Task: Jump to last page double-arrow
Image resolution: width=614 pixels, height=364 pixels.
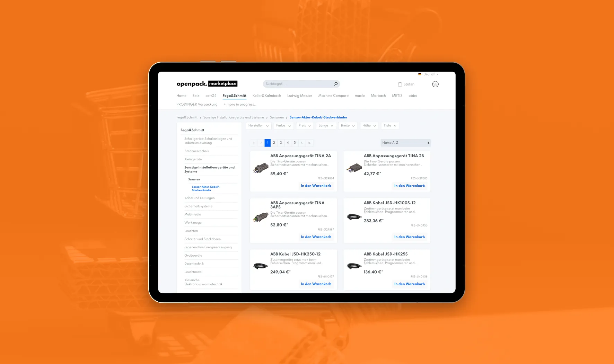Action: [x=309, y=143]
